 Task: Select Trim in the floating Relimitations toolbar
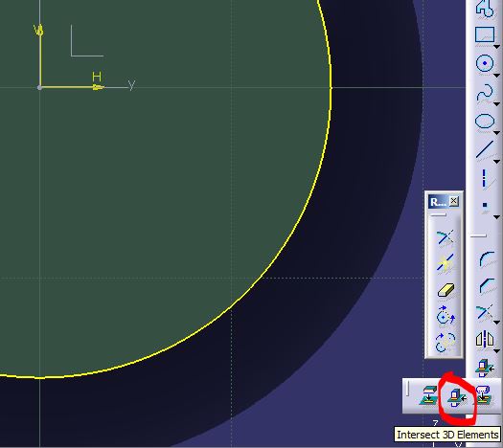(446, 237)
